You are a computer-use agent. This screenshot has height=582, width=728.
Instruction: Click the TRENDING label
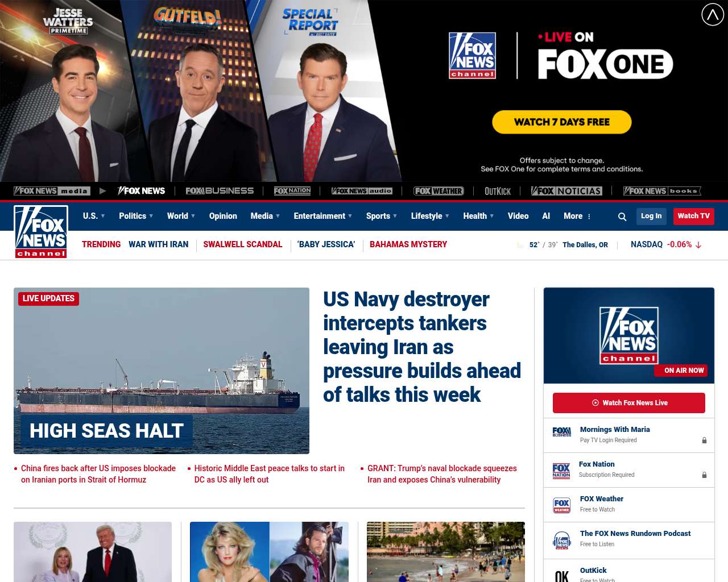[101, 244]
